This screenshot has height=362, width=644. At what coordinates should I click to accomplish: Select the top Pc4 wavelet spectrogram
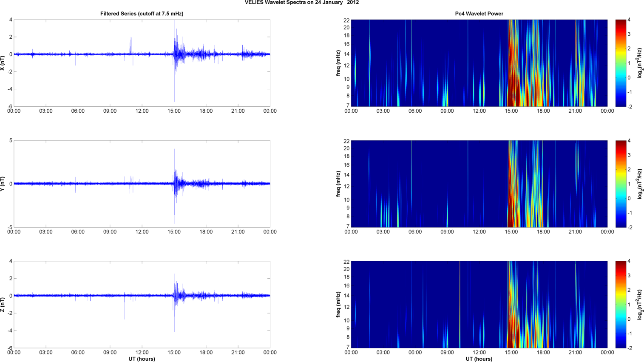pos(479,63)
